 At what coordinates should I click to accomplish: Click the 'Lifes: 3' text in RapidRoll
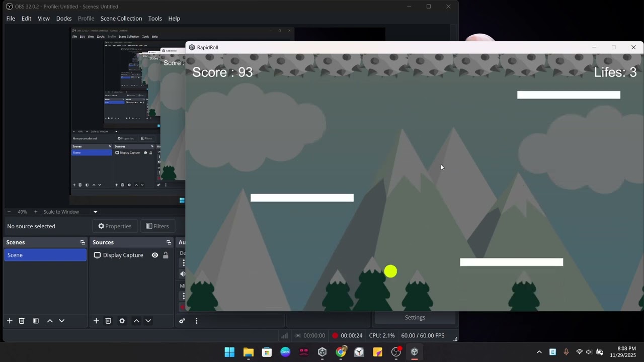[615, 72]
